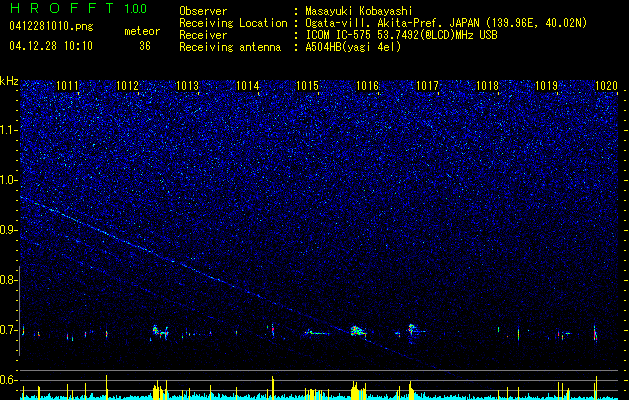This screenshot has width=629, height=400.
Task: Click time marker 1020
Action: [x=607, y=85]
